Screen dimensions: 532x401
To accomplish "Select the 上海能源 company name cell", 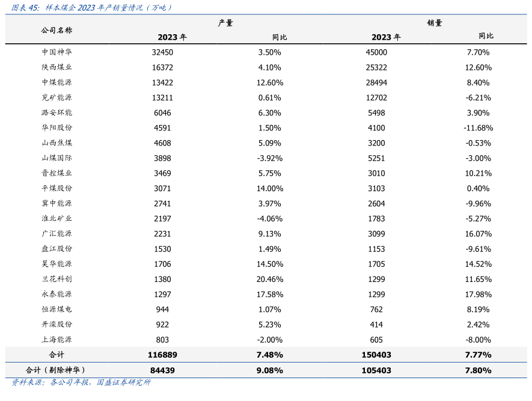I will pyautogui.click(x=57, y=340).
